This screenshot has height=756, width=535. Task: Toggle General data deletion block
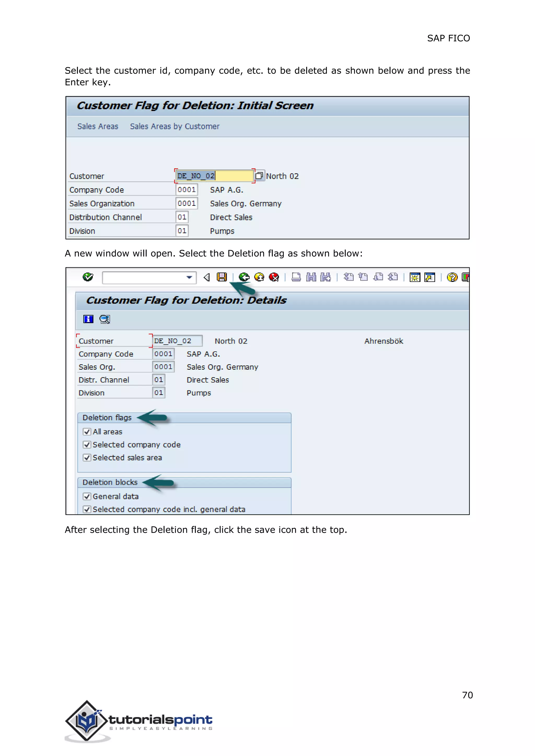87,497
